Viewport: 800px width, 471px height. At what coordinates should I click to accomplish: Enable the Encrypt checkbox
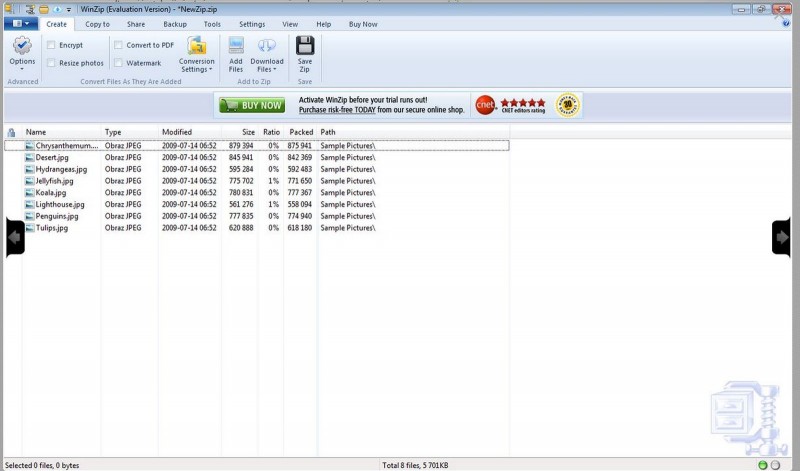(x=51, y=45)
